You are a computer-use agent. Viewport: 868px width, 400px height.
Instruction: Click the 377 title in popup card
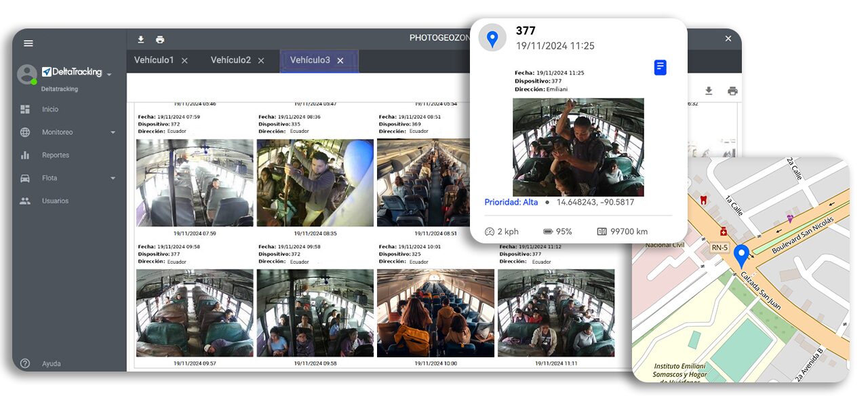(x=526, y=31)
